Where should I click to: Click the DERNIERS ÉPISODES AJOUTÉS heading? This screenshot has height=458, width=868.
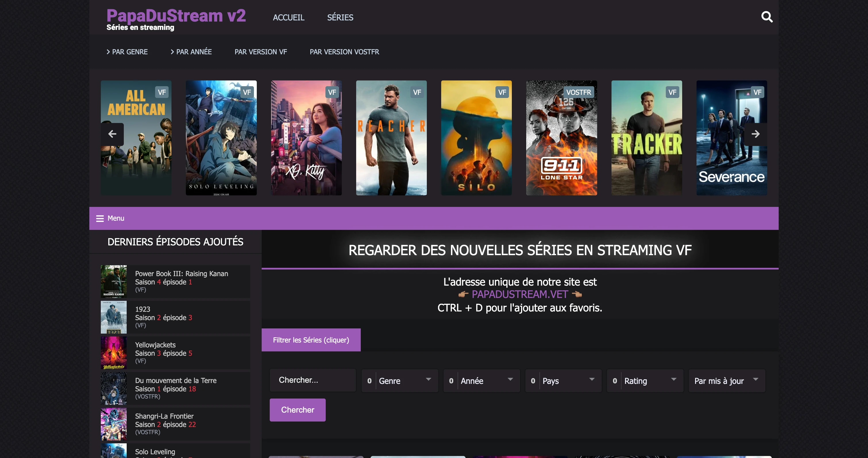175,242
